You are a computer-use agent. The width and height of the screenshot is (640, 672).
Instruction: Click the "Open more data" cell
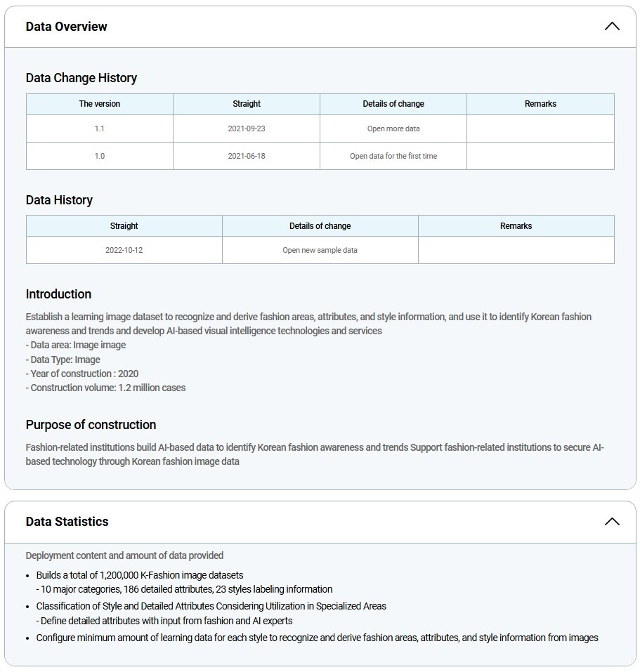coord(393,129)
